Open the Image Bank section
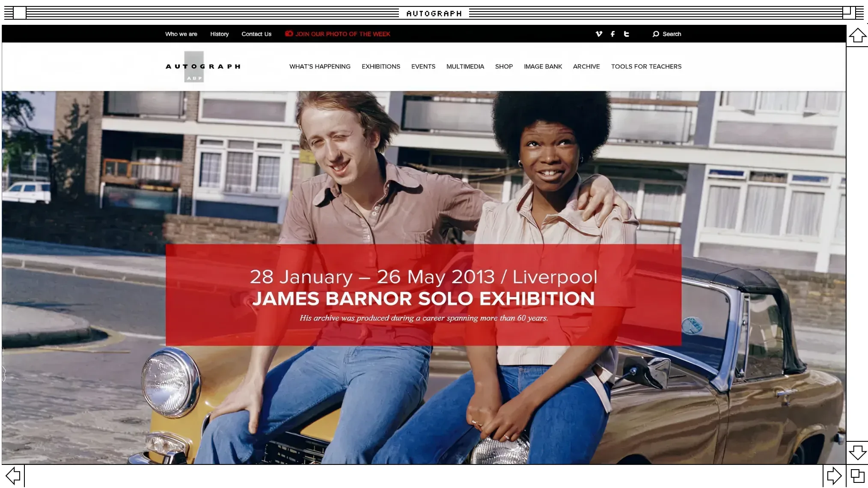The width and height of the screenshot is (868, 488). (x=543, y=66)
